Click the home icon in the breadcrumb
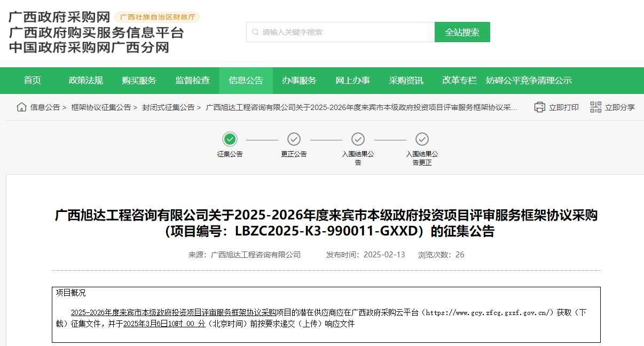 coord(21,107)
